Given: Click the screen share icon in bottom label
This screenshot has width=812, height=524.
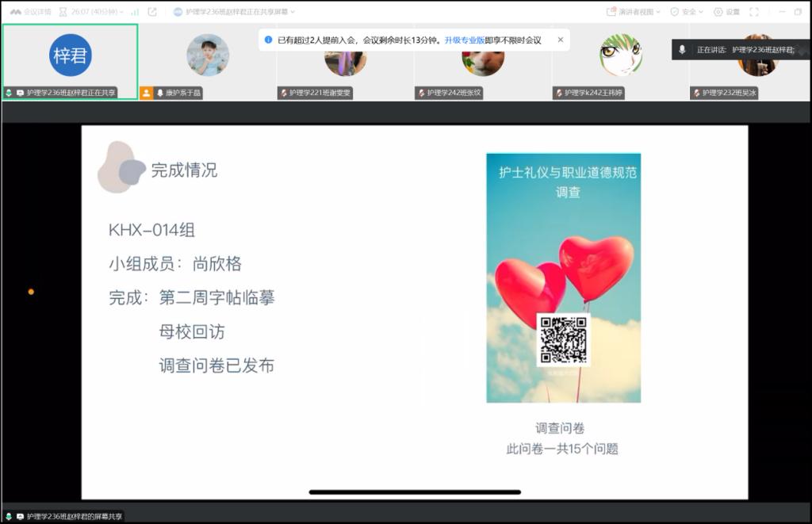Looking at the screenshot, I should [20, 516].
